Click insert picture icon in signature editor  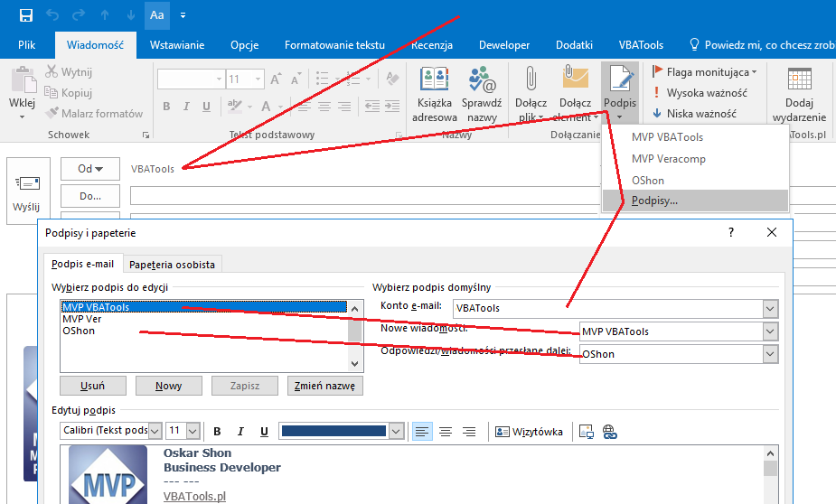(x=587, y=432)
